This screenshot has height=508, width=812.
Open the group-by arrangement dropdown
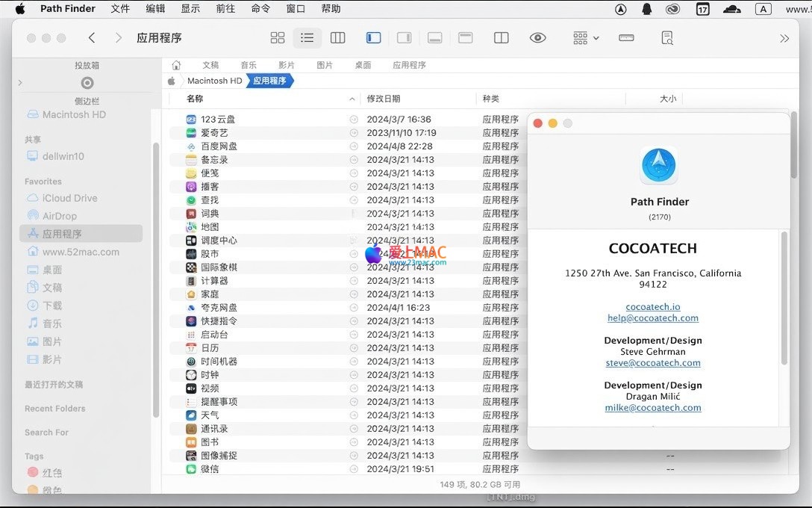coord(585,38)
